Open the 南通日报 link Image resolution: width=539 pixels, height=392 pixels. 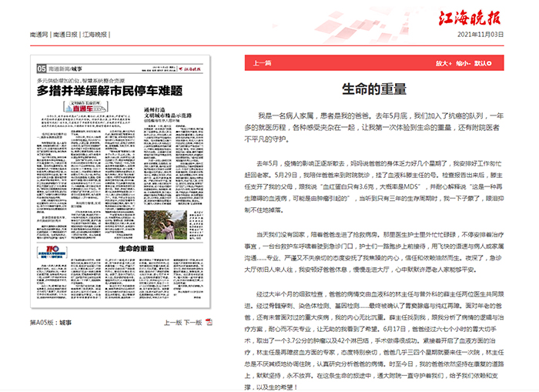[65, 35]
